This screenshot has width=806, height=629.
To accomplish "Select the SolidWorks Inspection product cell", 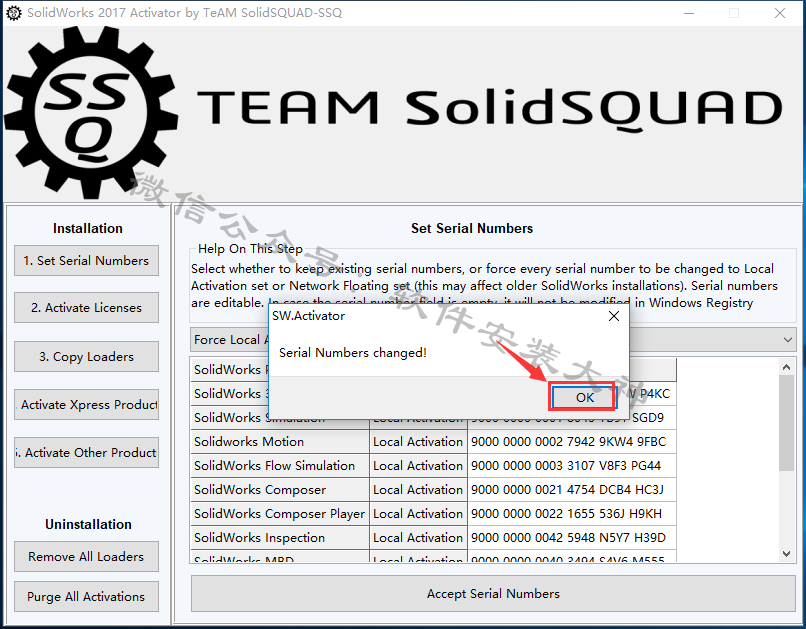I will [x=280, y=538].
